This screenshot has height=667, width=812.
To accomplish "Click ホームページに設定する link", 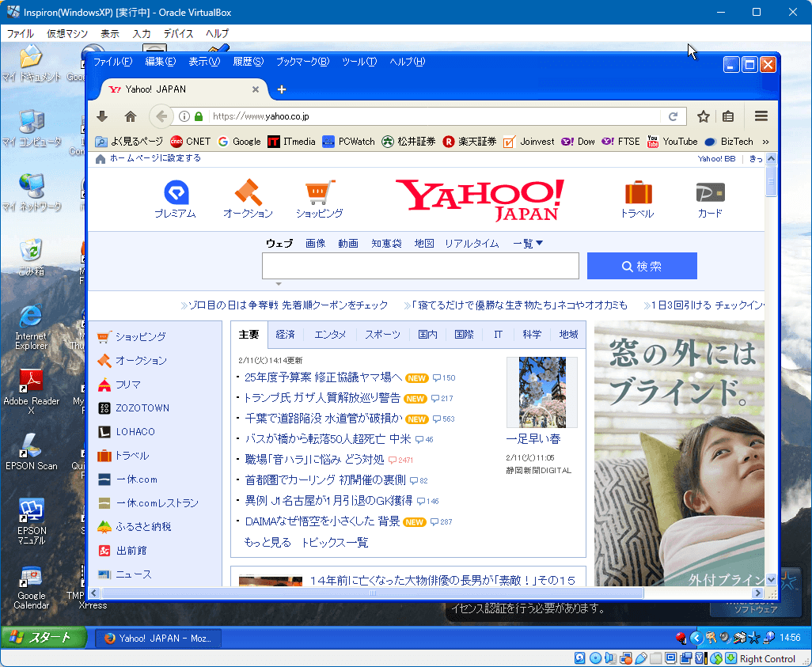I will [x=155, y=158].
